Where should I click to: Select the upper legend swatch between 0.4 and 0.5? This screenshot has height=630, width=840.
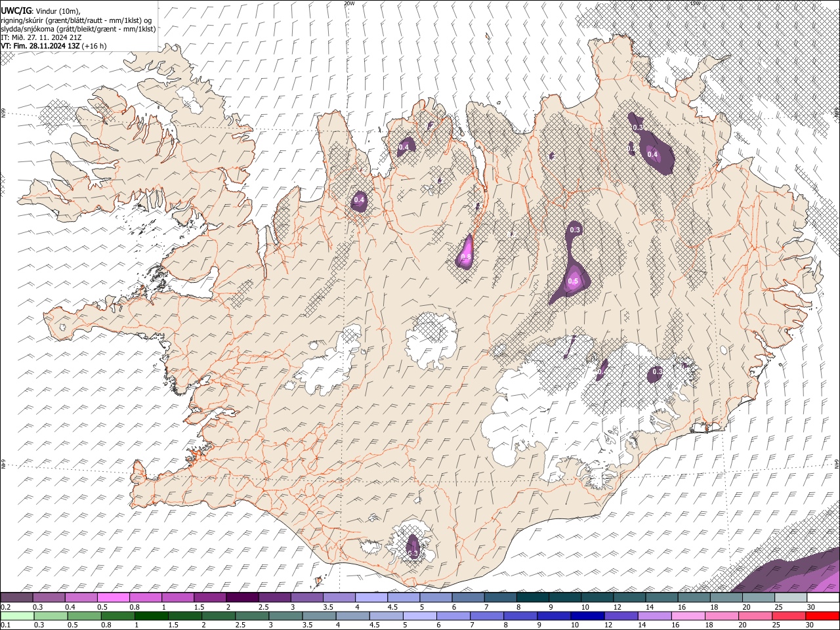click(81, 597)
